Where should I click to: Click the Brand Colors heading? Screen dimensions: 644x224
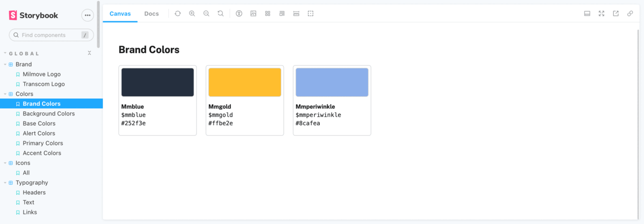[149, 50]
